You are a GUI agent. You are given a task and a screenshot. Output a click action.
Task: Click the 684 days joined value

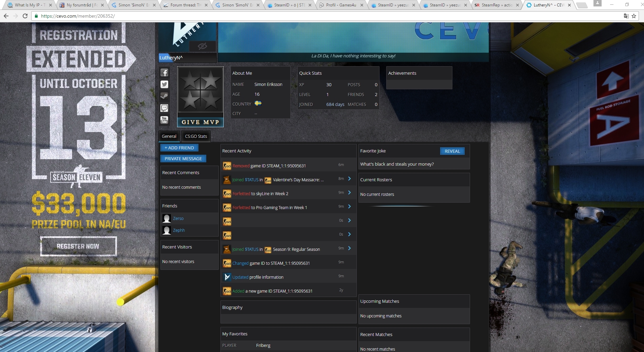point(335,105)
